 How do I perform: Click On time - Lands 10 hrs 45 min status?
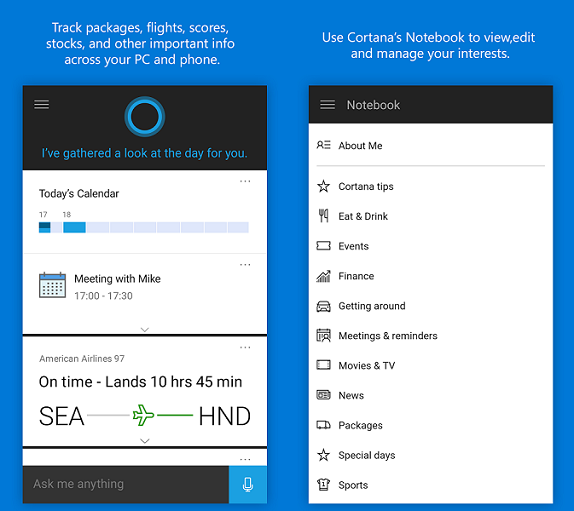point(141,382)
